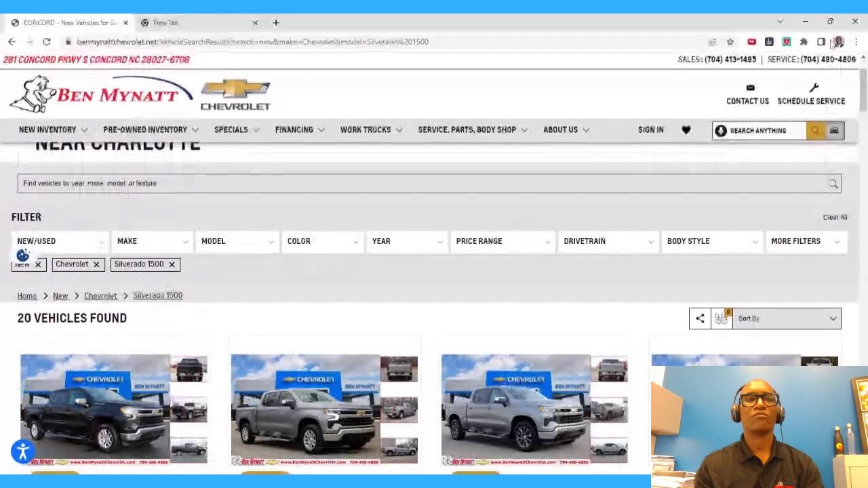Open the Specials menu
The width and height of the screenshot is (868, 488).
click(x=237, y=129)
